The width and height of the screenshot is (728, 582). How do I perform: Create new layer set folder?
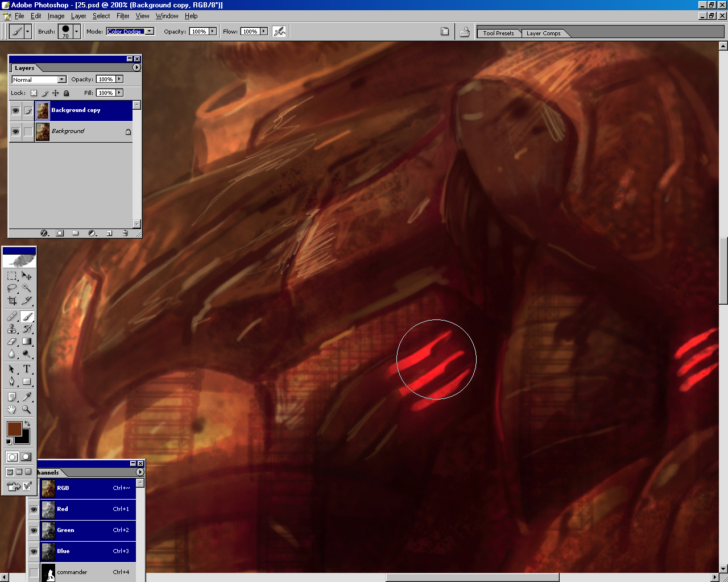pos(76,233)
